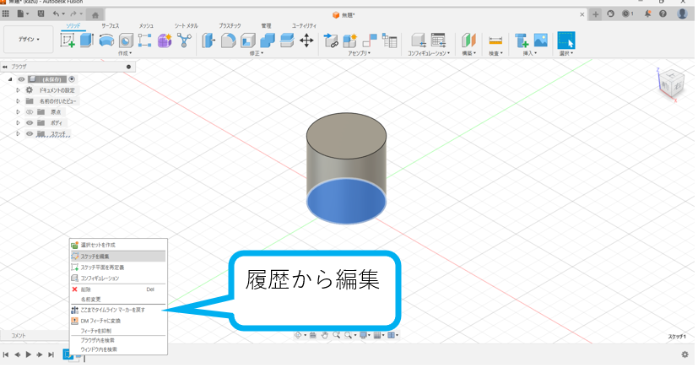Toggle visibility of the root (未保存) component
This screenshot has height=365, width=698.
[21, 79]
